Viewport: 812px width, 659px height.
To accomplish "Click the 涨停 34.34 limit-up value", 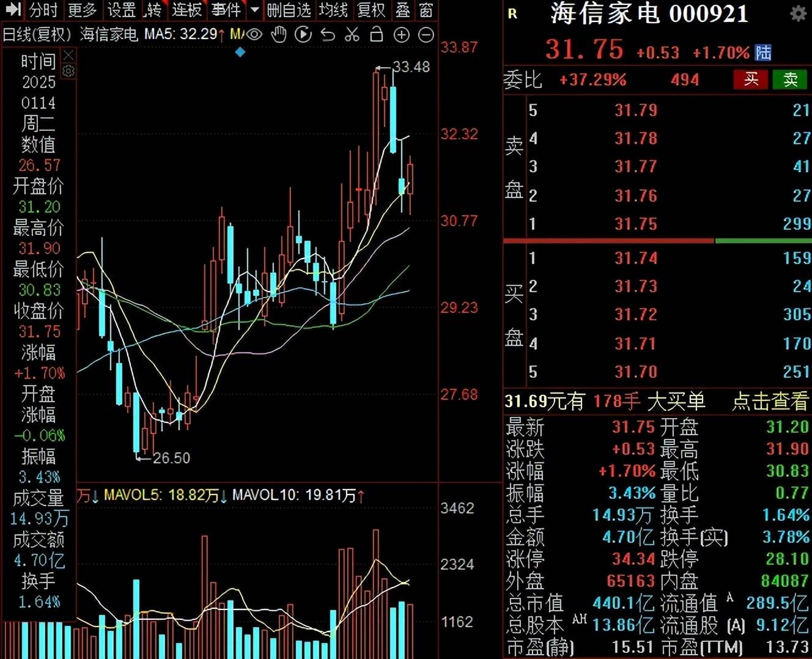I will coord(633,559).
